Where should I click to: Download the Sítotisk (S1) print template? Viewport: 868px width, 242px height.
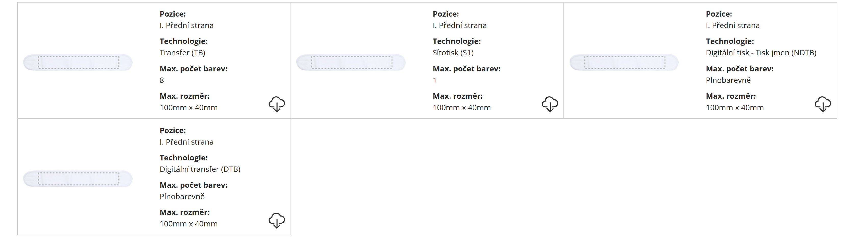click(550, 104)
